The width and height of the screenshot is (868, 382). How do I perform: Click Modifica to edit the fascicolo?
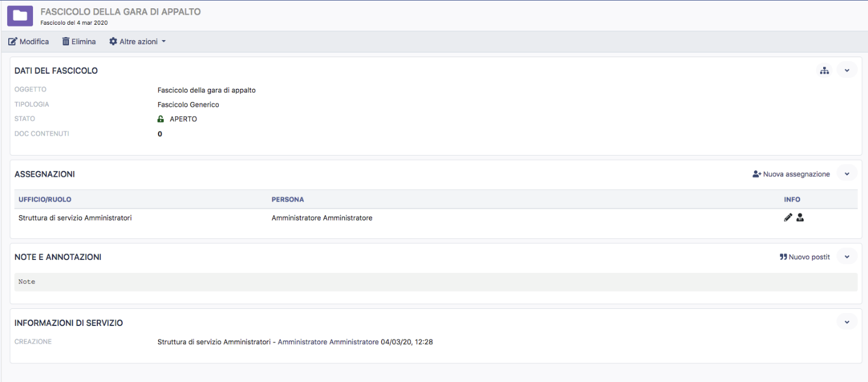point(28,42)
